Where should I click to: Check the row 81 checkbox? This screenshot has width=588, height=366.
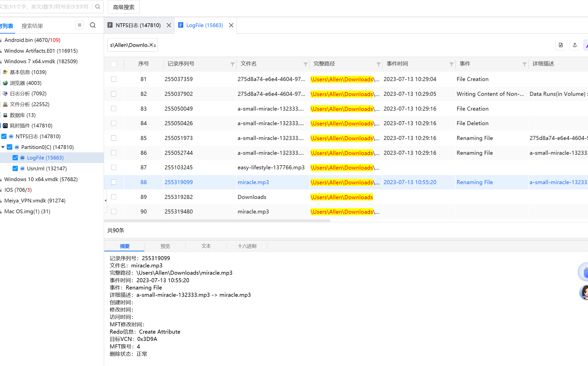tap(114, 79)
